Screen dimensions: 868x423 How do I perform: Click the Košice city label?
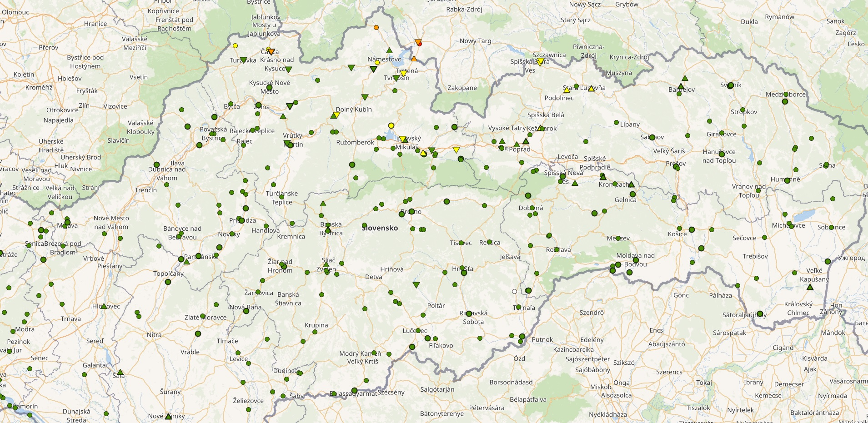click(677, 234)
